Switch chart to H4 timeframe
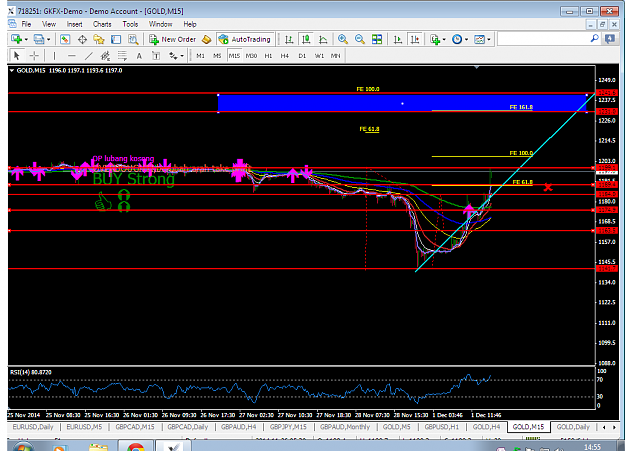Screen dimensions: 625x451 [x=284, y=56]
